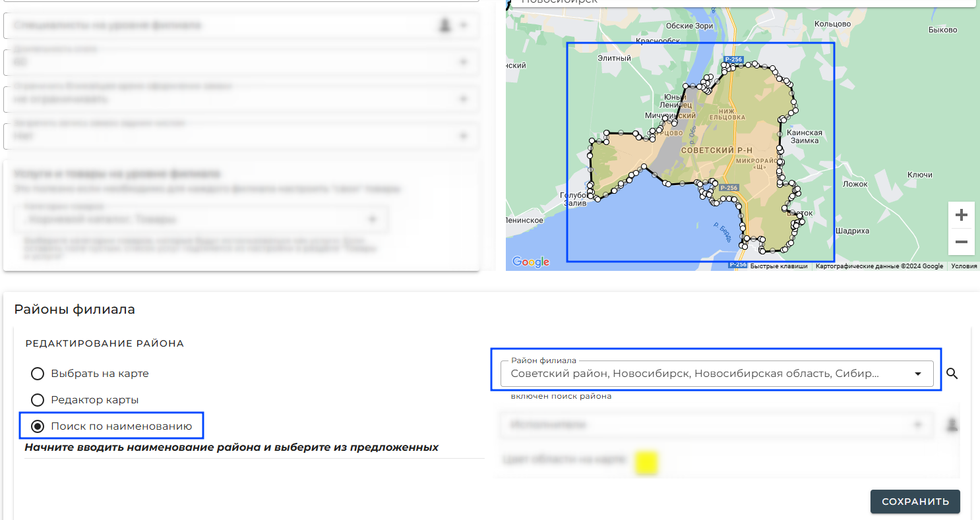Screen dimensions: 980x520
Task: Click Краснообск on the map
Action: point(658,40)
